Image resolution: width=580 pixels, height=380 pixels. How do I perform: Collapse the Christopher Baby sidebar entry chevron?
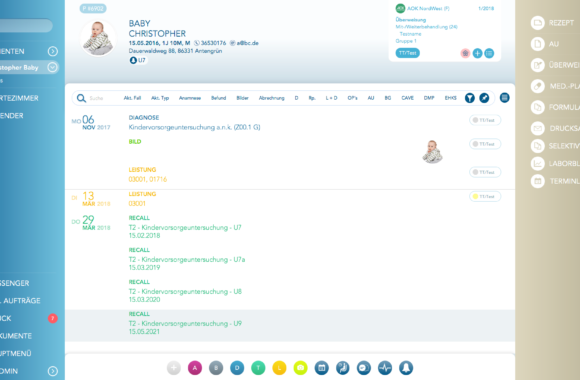(53, 67)
